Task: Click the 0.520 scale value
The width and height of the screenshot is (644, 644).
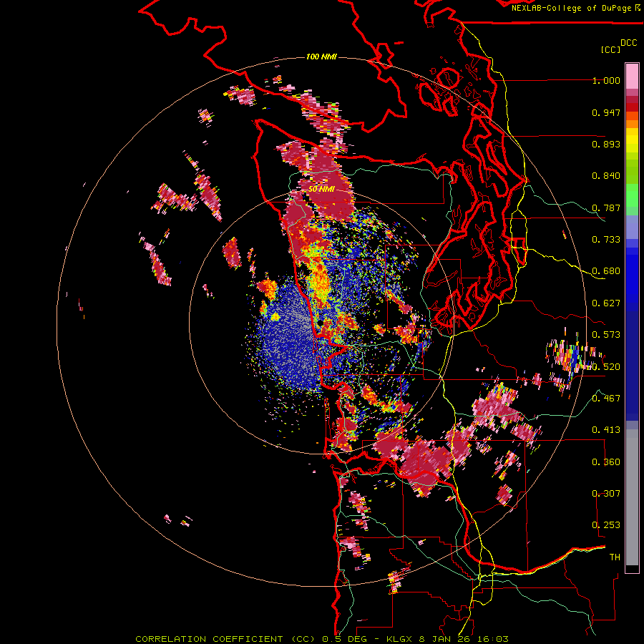Action: pos(606,367)
